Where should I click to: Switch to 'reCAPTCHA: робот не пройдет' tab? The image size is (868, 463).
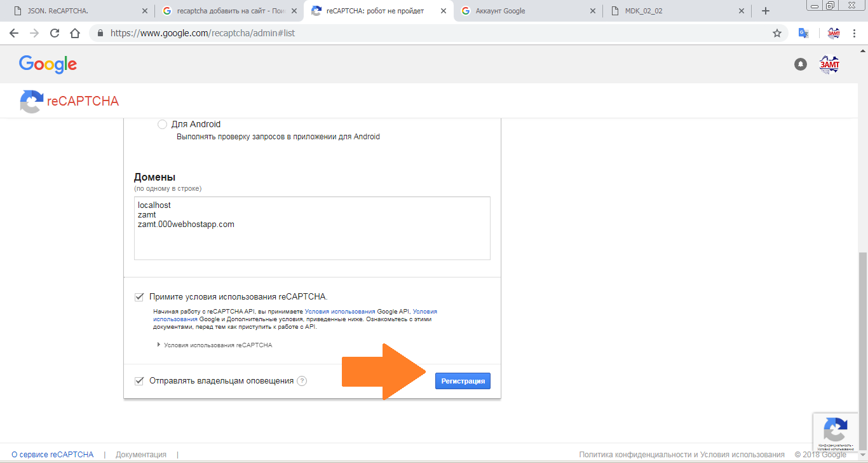click(x=379, y=11)
